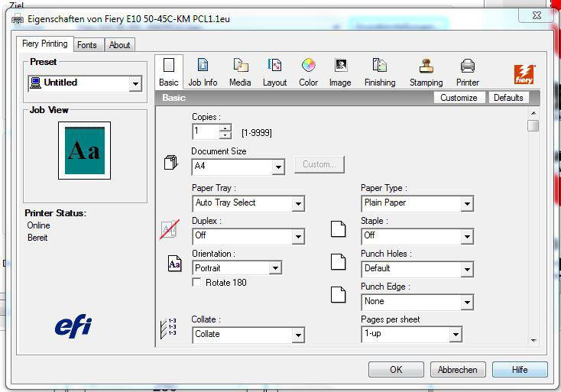Viewport: 561px width, 392px height.
Task: Open the Document Size A4 dropdown
Action: pyautogui.click(x=278, y=167)
